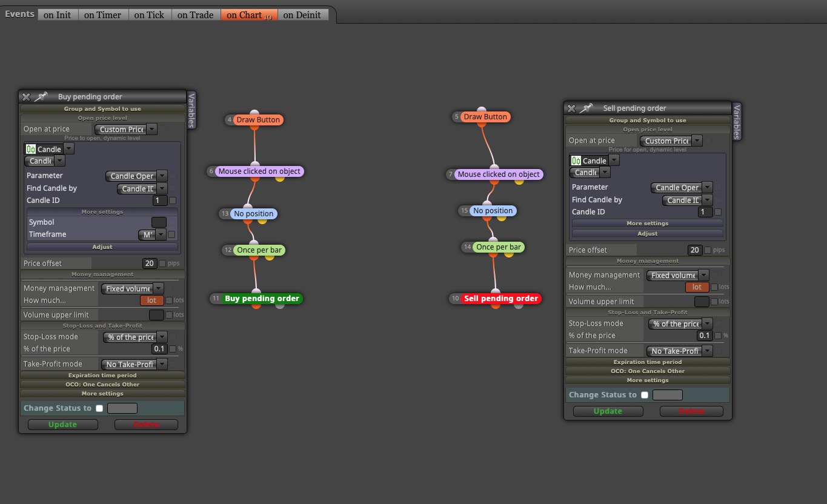Click the Price offset value in Sell panel

pos(695,250)
